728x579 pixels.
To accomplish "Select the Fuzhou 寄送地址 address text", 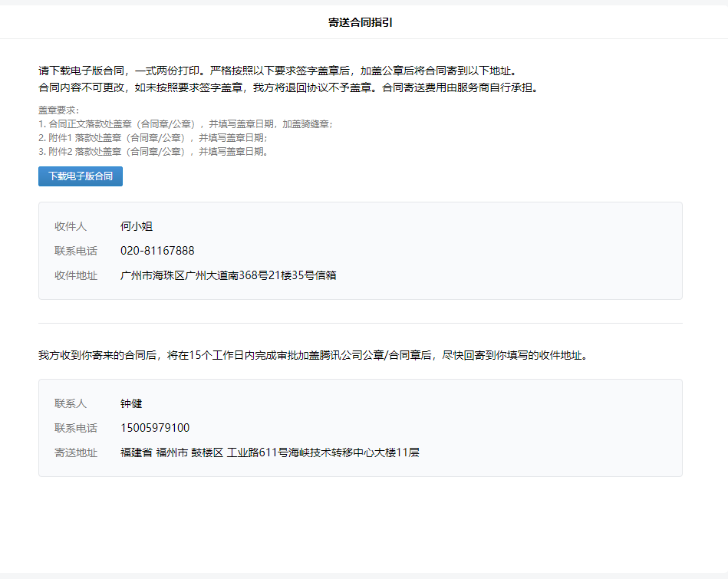I will point(269,452).
